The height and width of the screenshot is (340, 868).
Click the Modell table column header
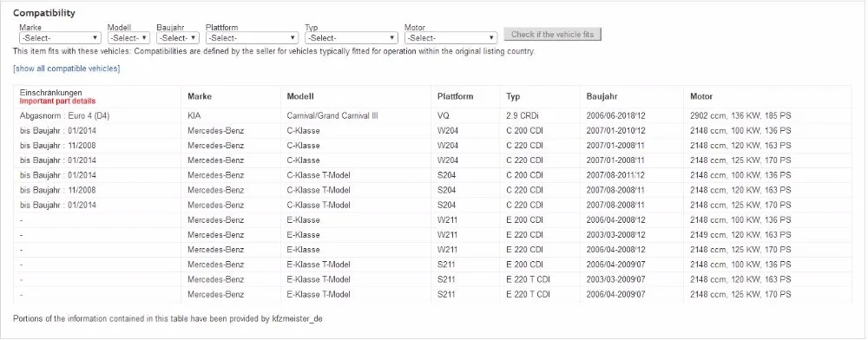point(300,97)
